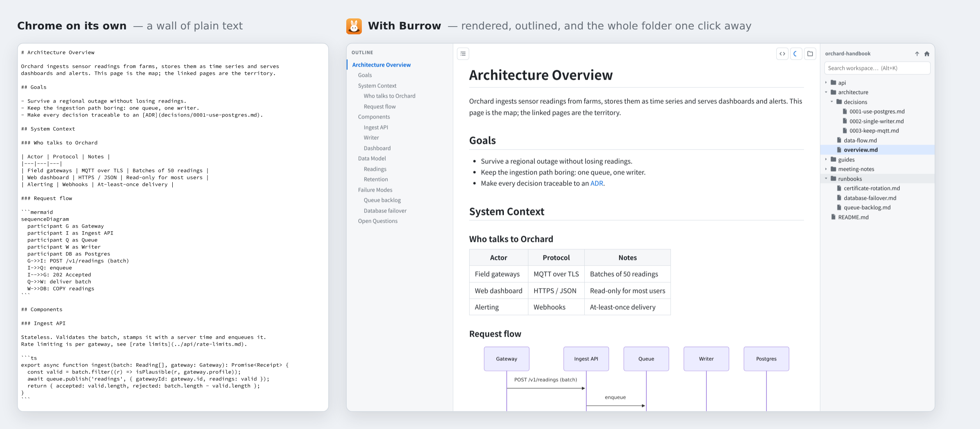This screenshot has height=429, width=980.
Task: Jump to Readings in the outline
Action: coord(375,169)
